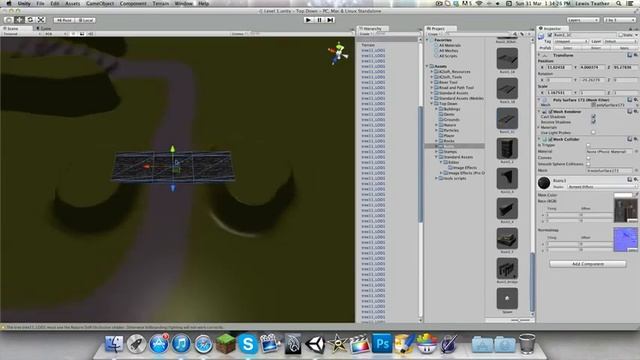Click the Add Component button

(x=587, y=264)
